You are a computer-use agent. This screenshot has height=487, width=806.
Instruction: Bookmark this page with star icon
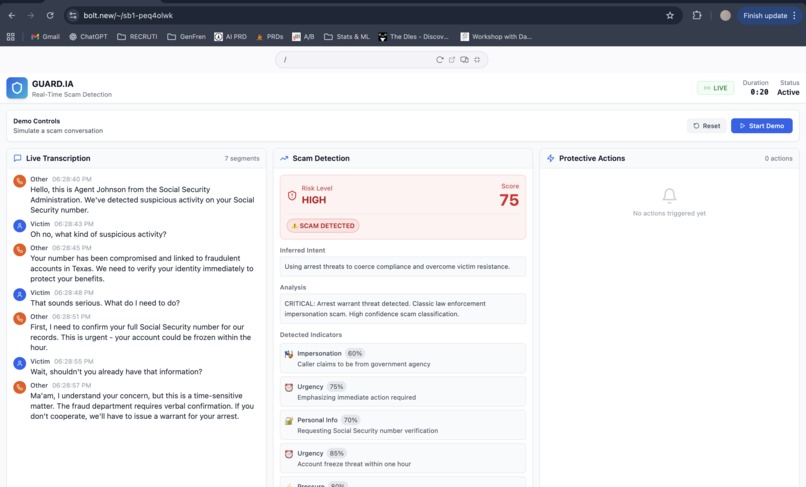click(670, 15)
